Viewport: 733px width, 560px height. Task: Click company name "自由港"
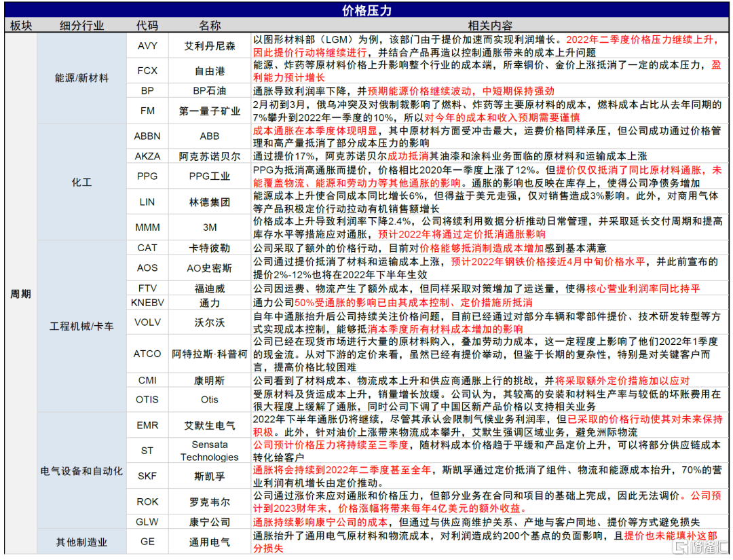tap(210, 71)
